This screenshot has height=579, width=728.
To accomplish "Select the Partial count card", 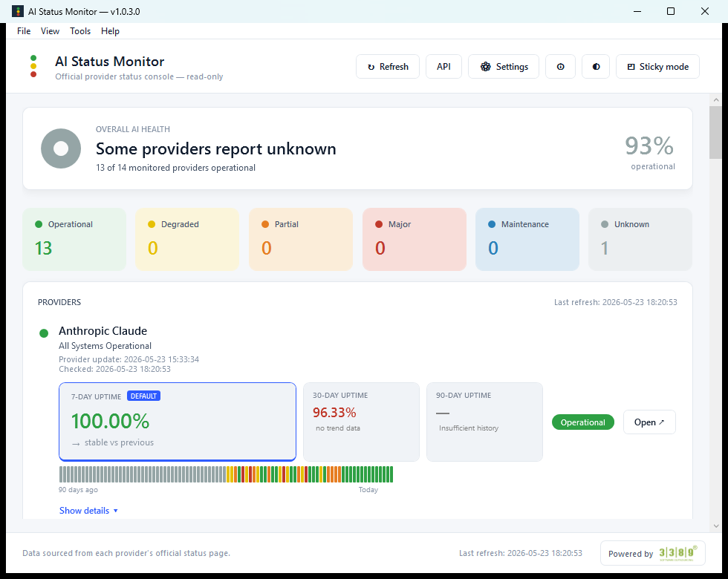I will (301, 239).
